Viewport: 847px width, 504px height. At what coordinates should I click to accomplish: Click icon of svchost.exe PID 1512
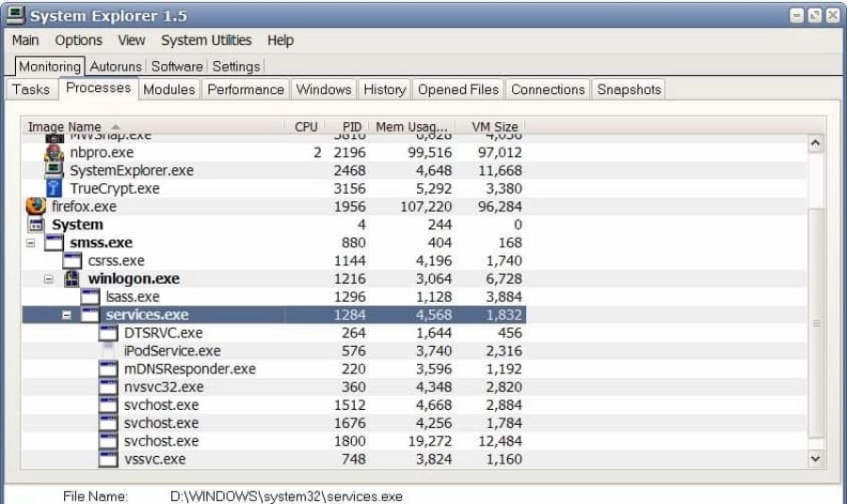[108, 405]
